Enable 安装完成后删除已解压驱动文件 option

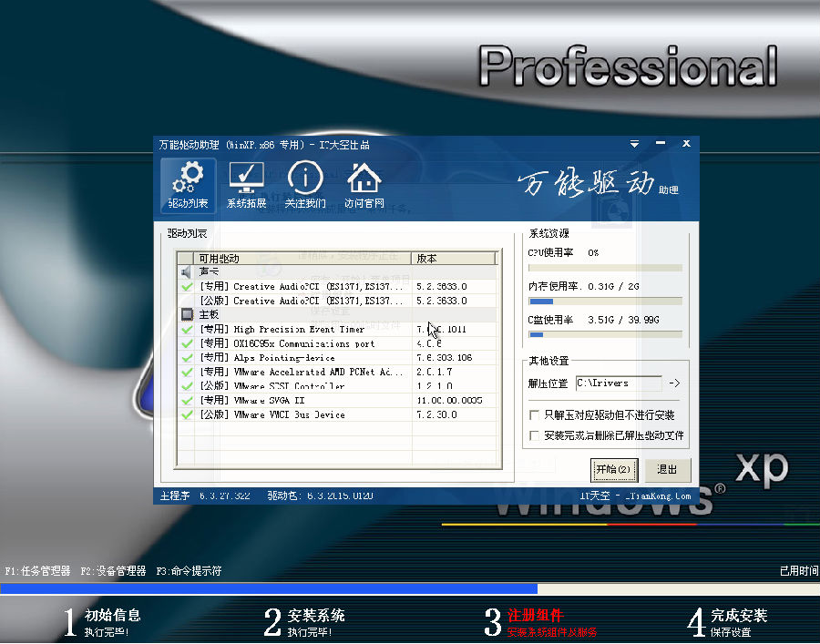click(534, 434)
